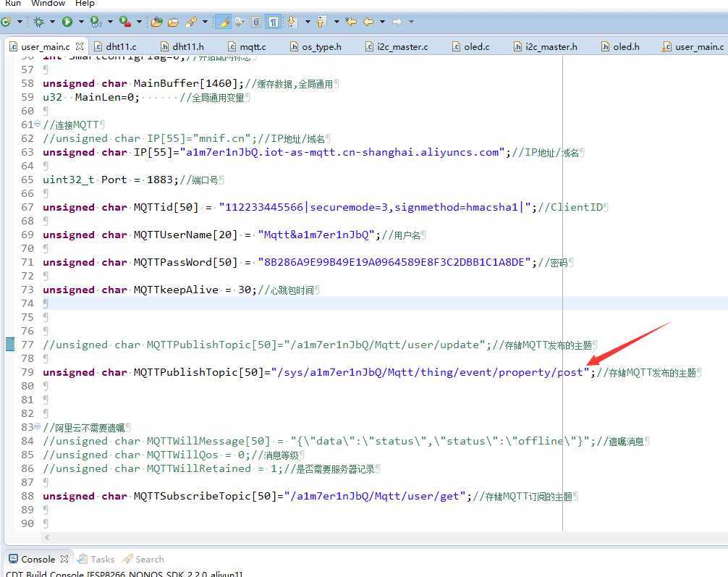728x577 pixels.
Task: Go to Previous Annotation
Action: [321, 22]
